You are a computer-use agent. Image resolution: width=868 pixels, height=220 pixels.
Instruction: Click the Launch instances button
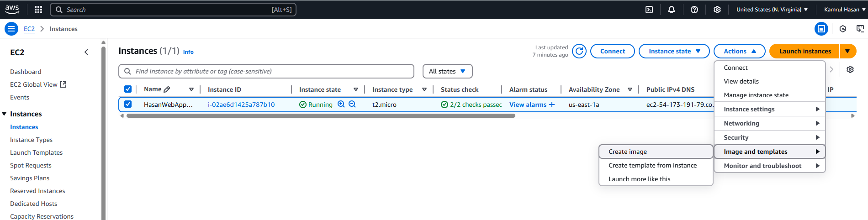click(x=804, y=51)
